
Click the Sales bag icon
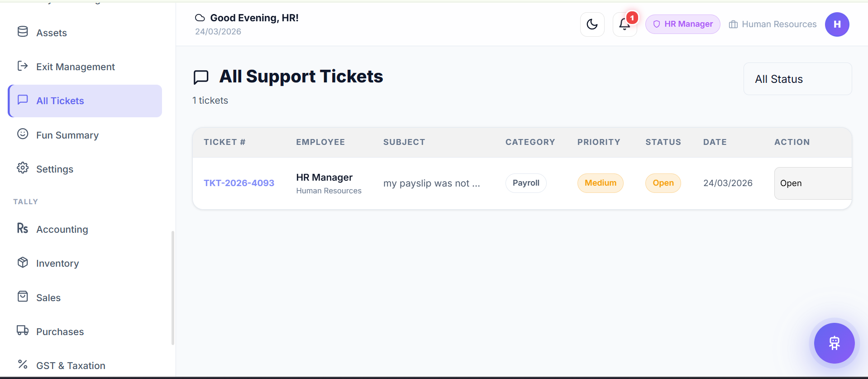click(23, 297)
